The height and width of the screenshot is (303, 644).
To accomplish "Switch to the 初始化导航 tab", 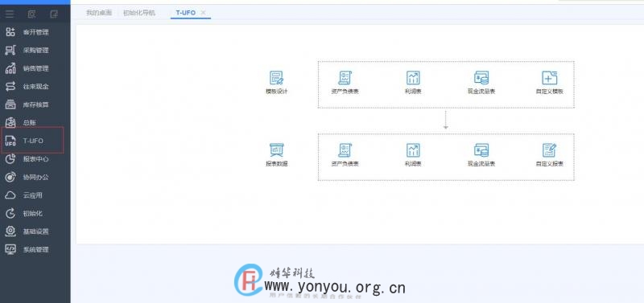I will 139,13.
